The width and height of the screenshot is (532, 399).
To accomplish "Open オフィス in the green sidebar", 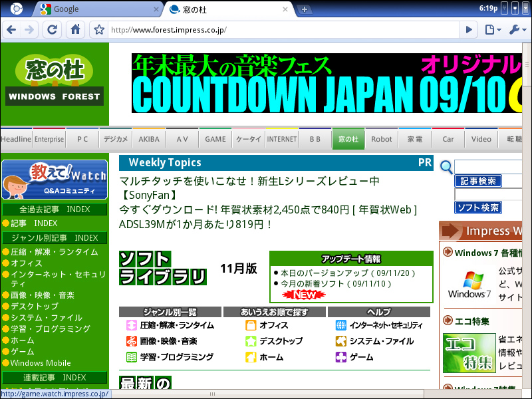I will pos(27,263).
